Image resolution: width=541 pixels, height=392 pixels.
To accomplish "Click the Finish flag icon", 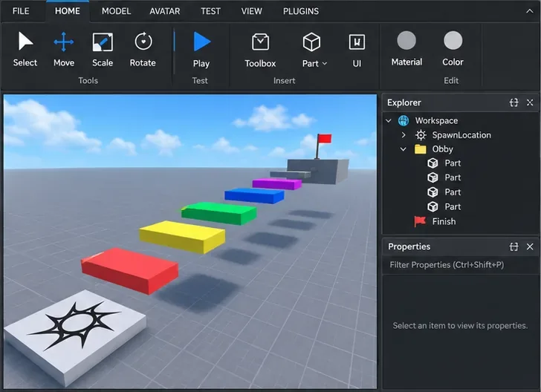I will pos(420,221).
